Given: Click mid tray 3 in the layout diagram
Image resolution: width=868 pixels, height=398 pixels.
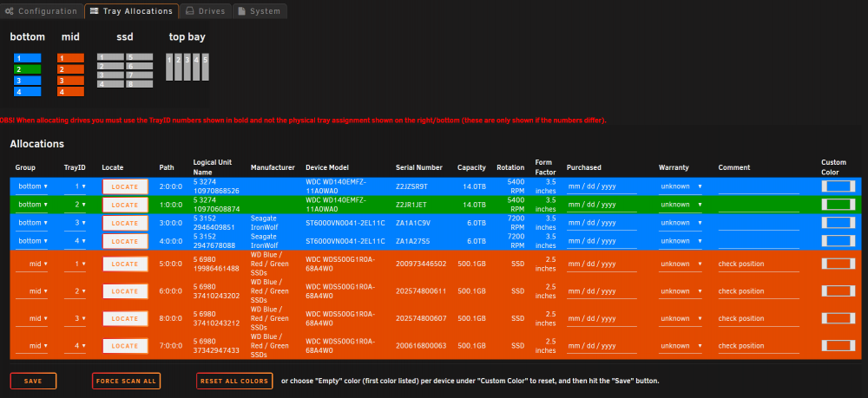Looking at the screenshot, I should point(70,80).
